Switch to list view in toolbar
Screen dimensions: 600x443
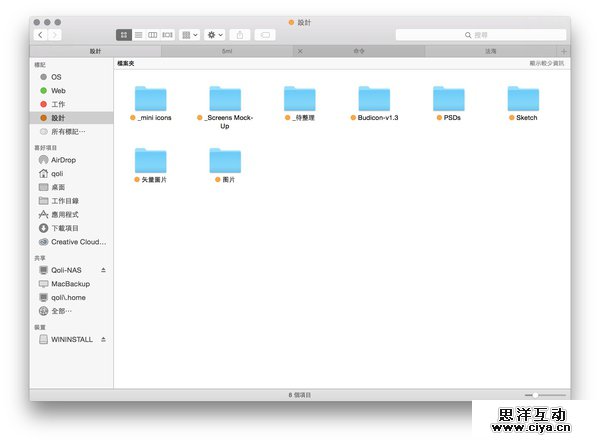[x=138, y=35]
